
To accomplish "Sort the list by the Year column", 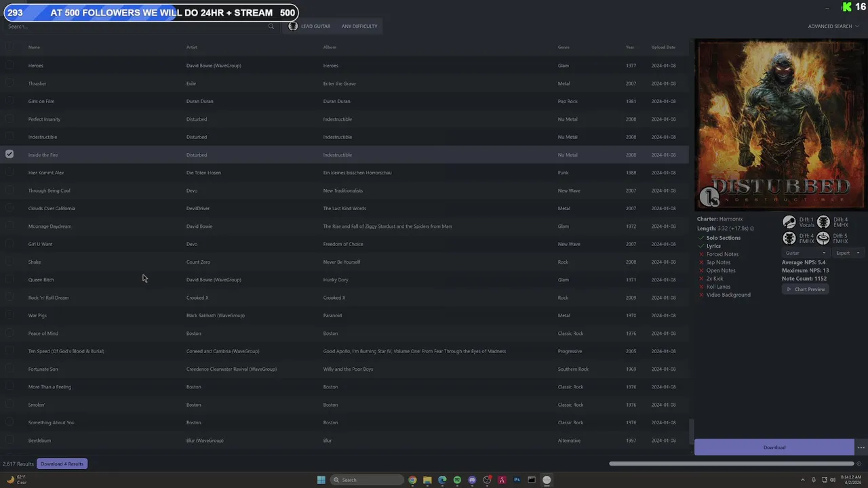I will pyautogui.click(x=630, y=47).
